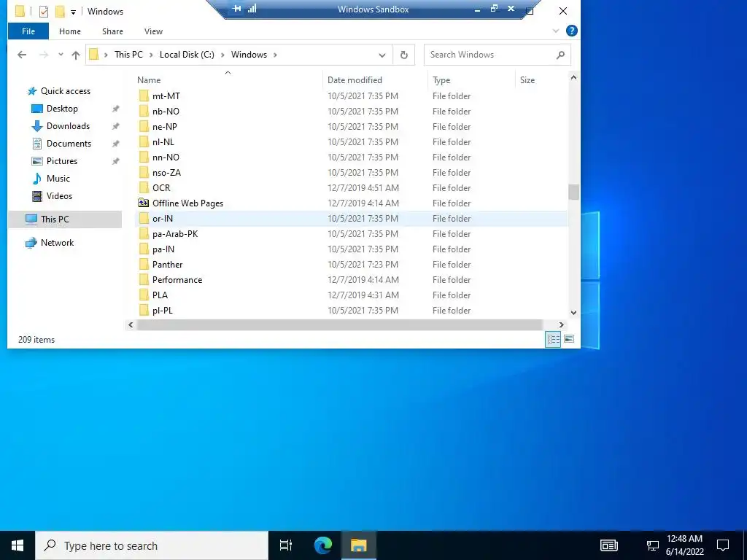Select the Offline Web Pages folder icon
Image resolution: width=747 pixels, height=560 pixels.
click(x=144, y=203)
